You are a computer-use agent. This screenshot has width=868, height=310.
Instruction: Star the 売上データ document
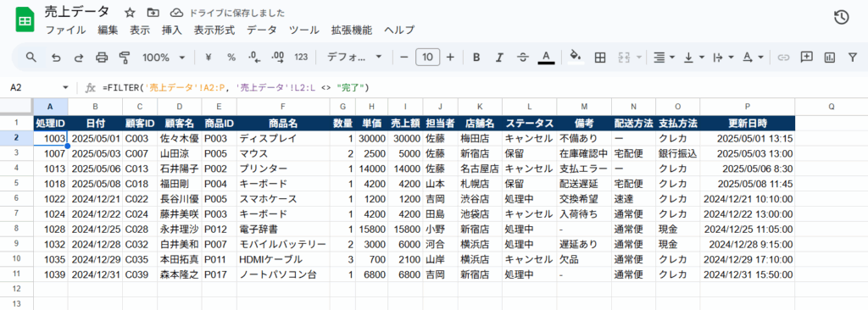(x=130, y=13)
